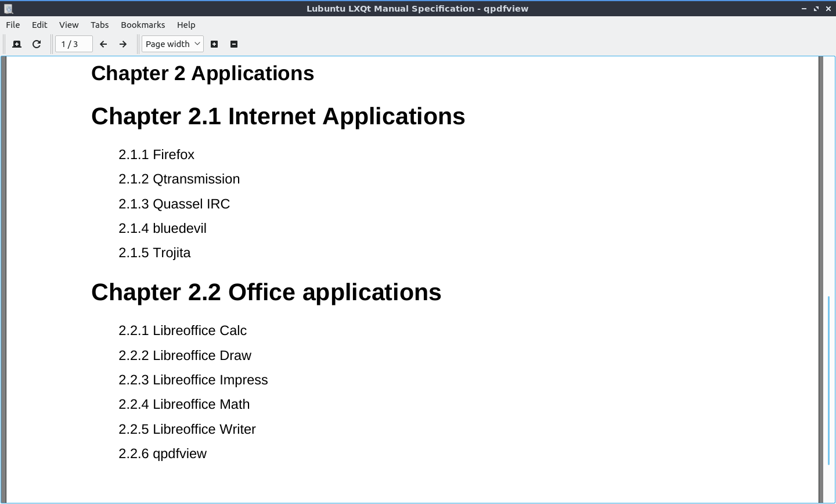This screenshot has height=504, width=836.
Task: Expand the Page width scale dropdown
Action: pyautogui.click(x=172, y=44)
